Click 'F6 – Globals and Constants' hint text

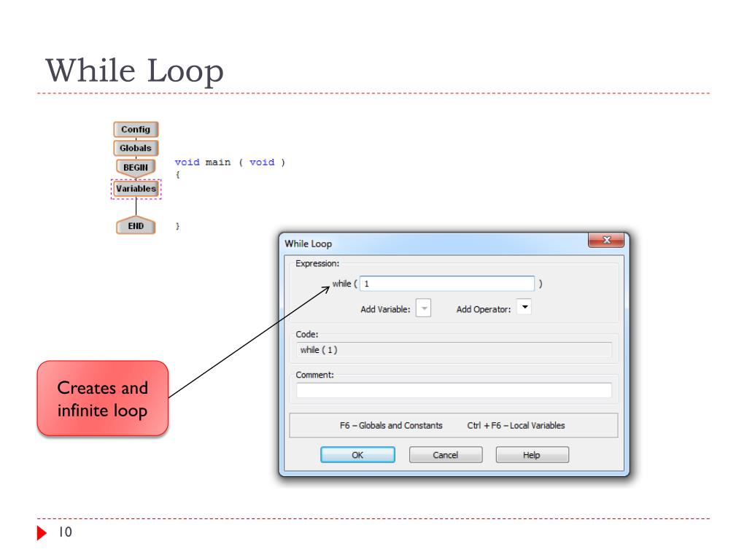391,426
